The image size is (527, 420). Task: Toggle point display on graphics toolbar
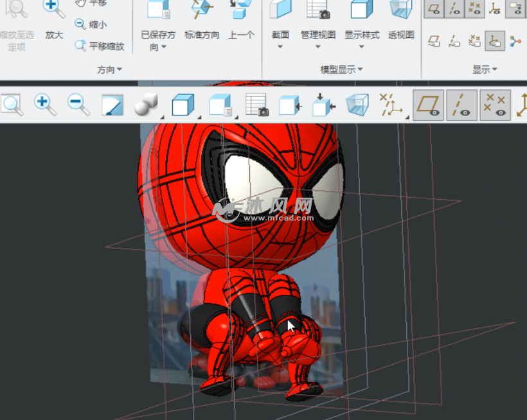(496, 105)
